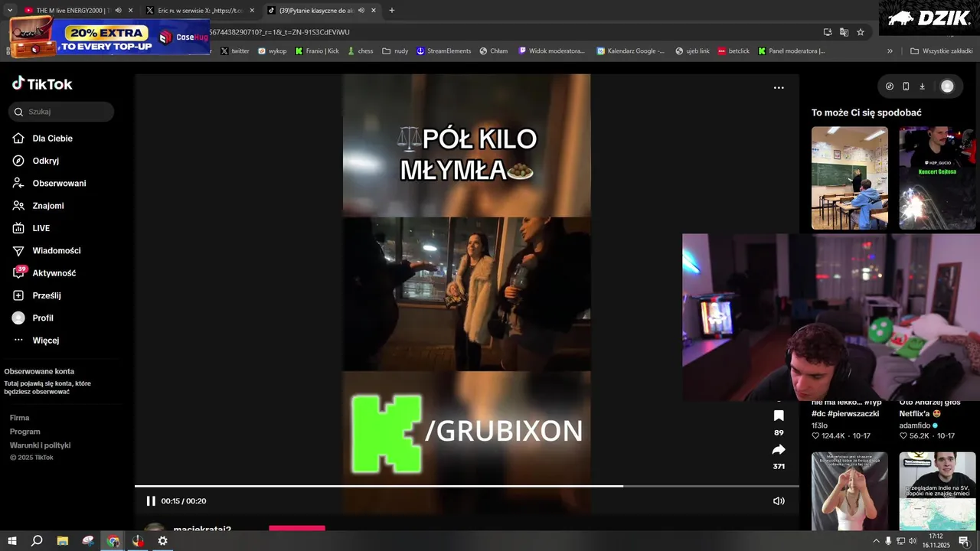Viewport: 980px width, 551px height.
Task: Open the betclick bookmark
Action: 733,51
